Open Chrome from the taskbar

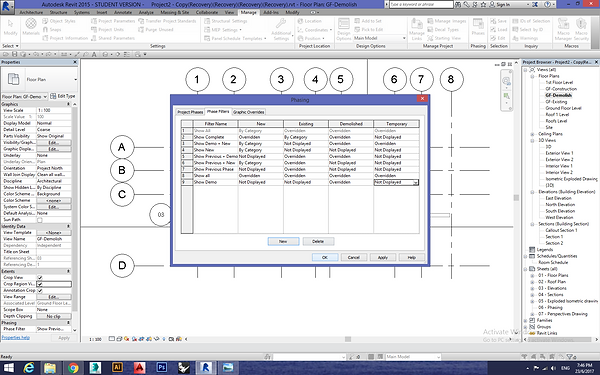point(73,368)
